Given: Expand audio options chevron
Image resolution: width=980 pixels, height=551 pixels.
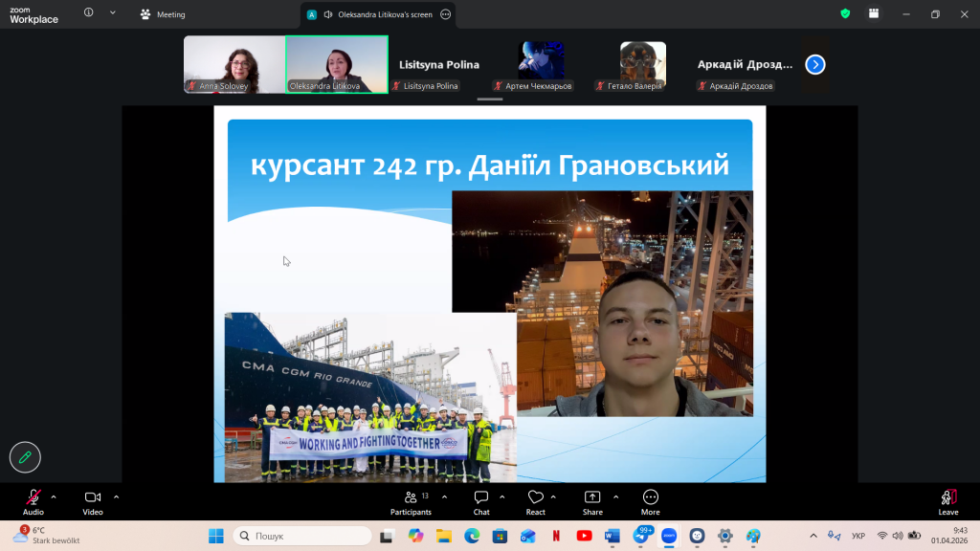Looking at the screenshot, I should pyautogui.click(x=54, y=496).
